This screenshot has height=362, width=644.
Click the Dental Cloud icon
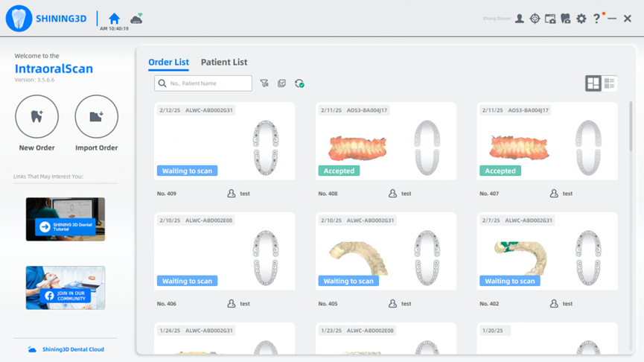pyautogui.click(x=32, y=349)
